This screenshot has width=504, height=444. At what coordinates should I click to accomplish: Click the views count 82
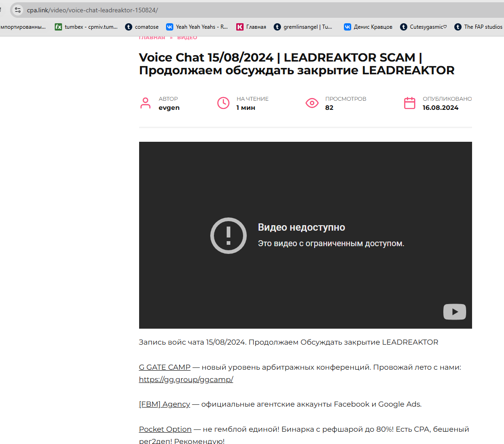coord(329,108)
